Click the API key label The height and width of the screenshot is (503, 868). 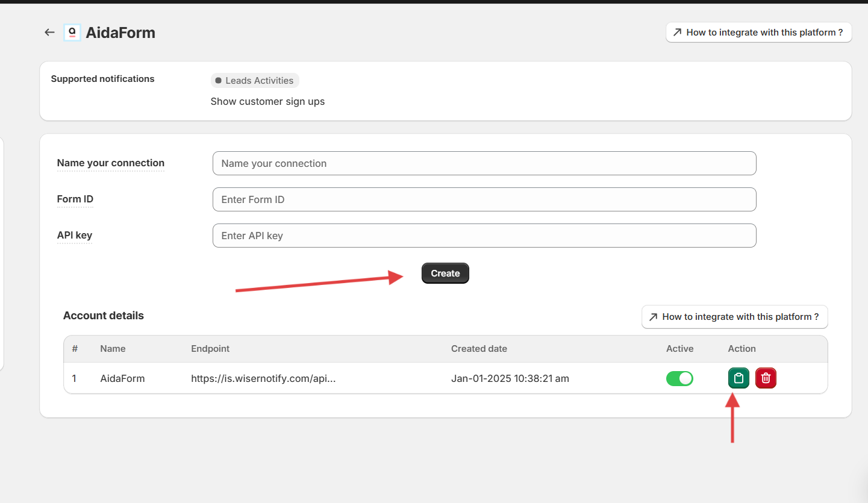(x=75, y=236)
